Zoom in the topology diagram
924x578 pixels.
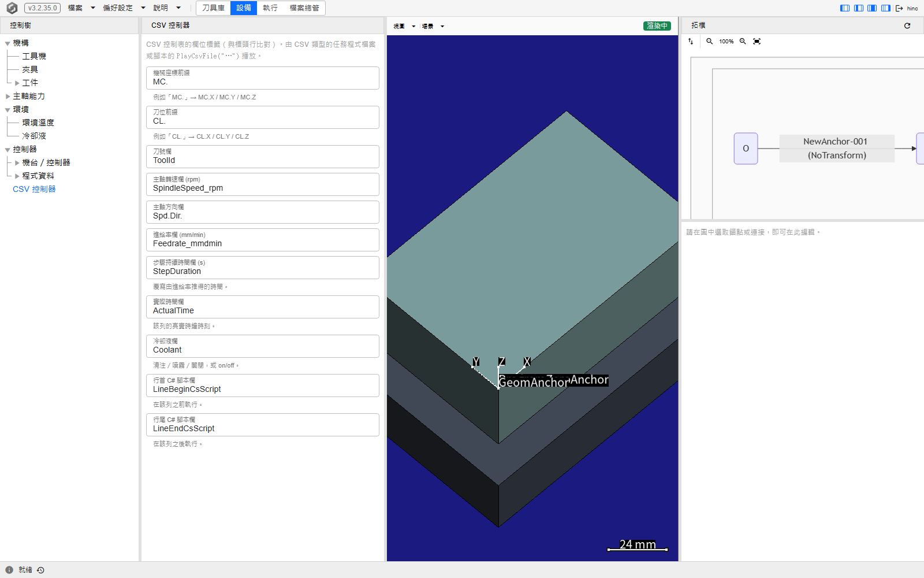(743, 42)
